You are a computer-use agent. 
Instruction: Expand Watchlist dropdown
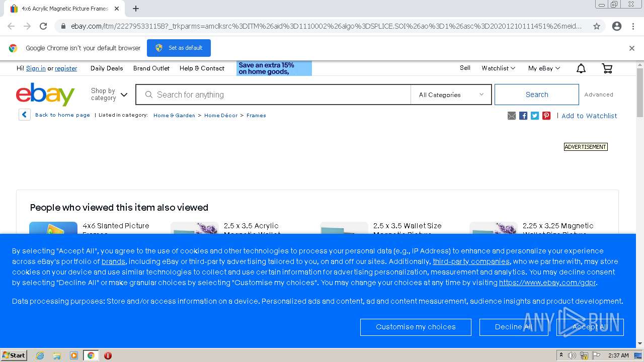pos(498,68)
